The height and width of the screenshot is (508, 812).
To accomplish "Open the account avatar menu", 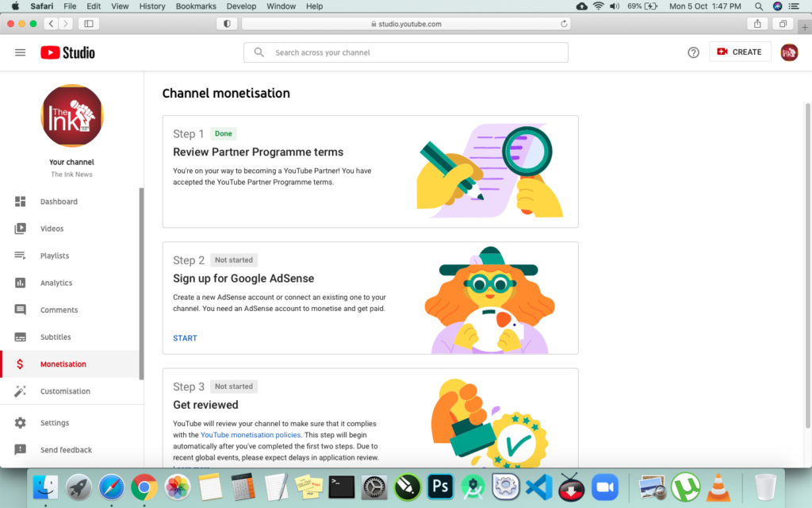I will pos(789,52).
